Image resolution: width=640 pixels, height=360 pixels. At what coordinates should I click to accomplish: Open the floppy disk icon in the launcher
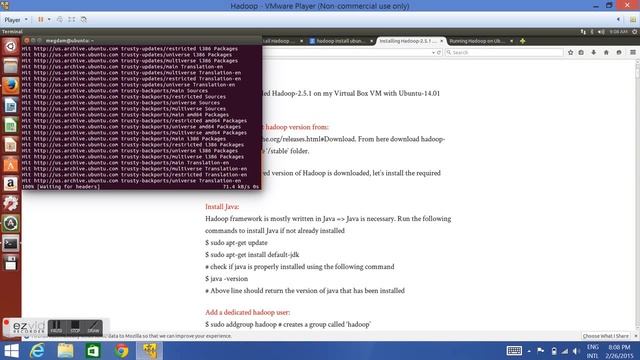pos(11,263)
